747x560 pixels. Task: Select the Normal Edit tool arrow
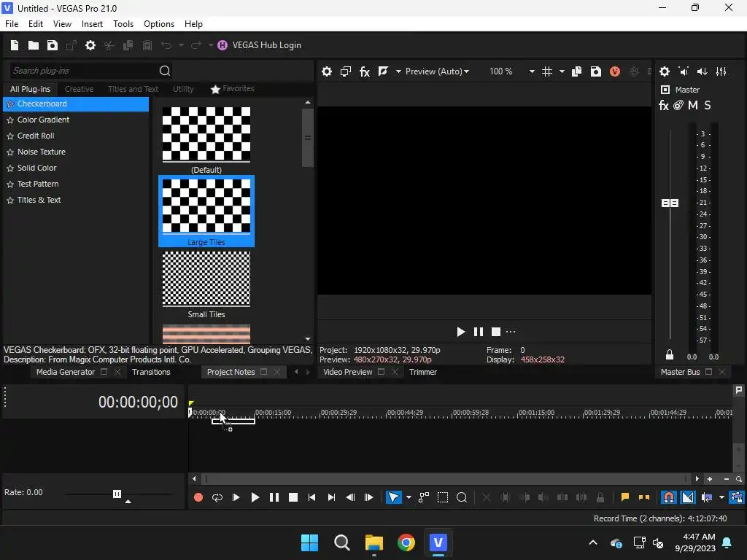coord(393,497)
